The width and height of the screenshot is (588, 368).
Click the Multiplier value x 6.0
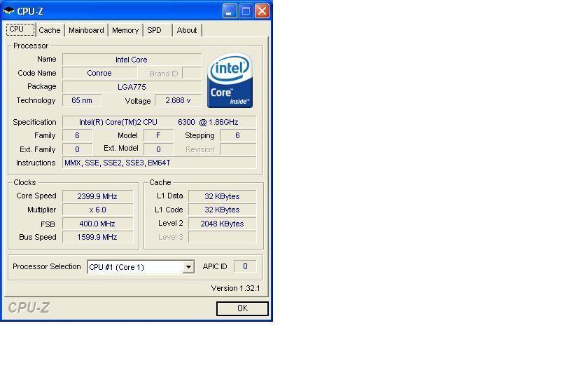(97, 210)
